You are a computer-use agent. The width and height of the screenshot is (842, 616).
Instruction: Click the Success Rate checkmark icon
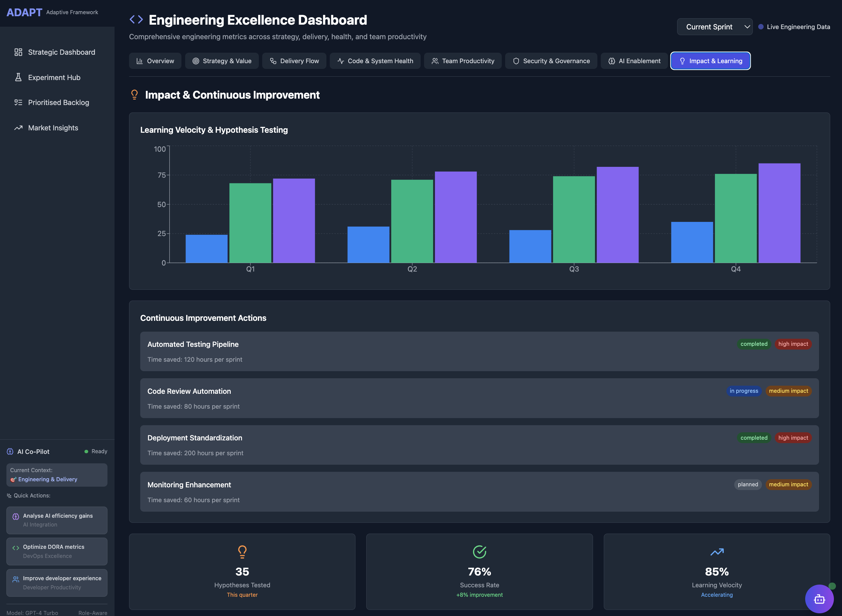(x=479, y=551)
